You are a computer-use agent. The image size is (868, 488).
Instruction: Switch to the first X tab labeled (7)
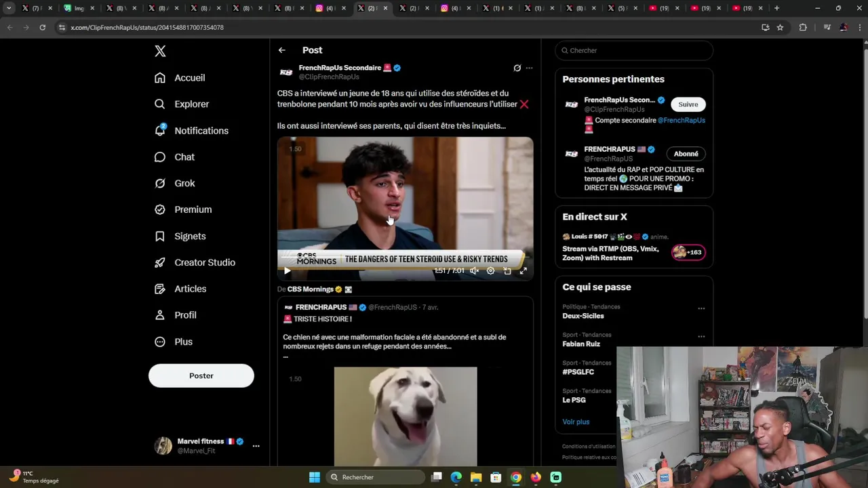pos(37,8)
